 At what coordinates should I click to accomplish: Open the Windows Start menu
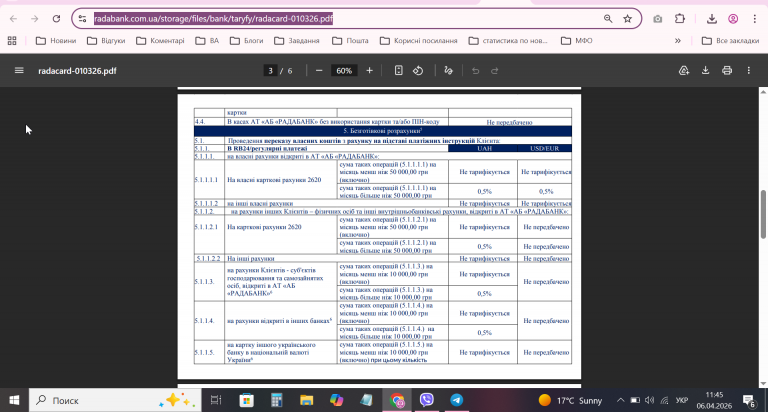point(14,400)
